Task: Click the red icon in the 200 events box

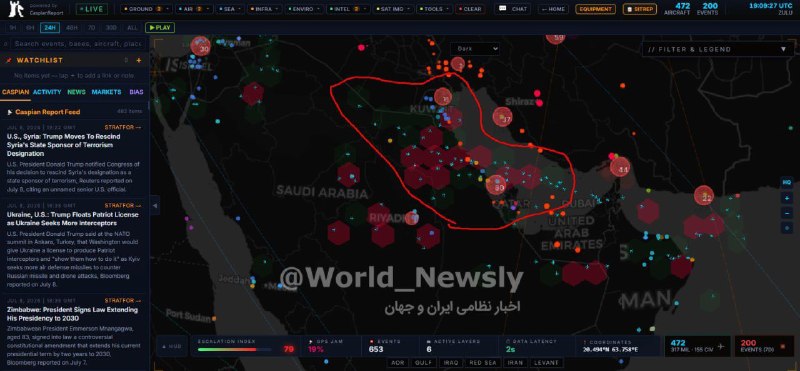Action: 783,347
